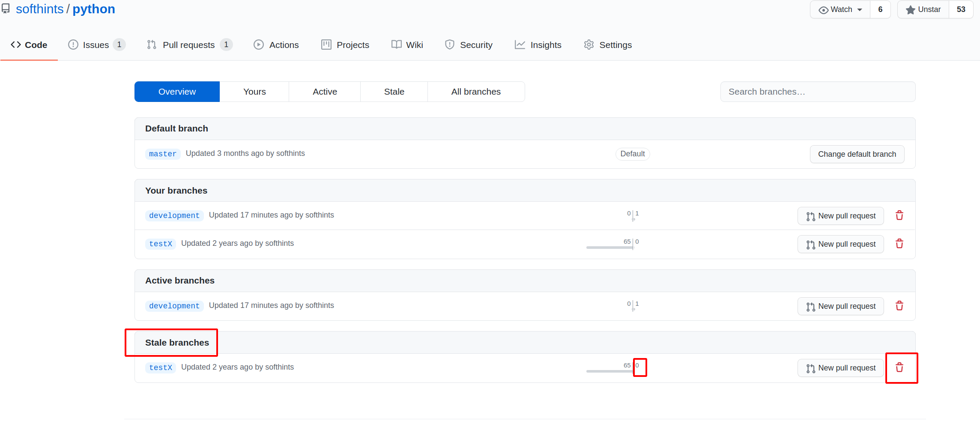This screenshot has width=980, height=421.
Task: Click the repository icon beside softhints
Action: [6, 9]
